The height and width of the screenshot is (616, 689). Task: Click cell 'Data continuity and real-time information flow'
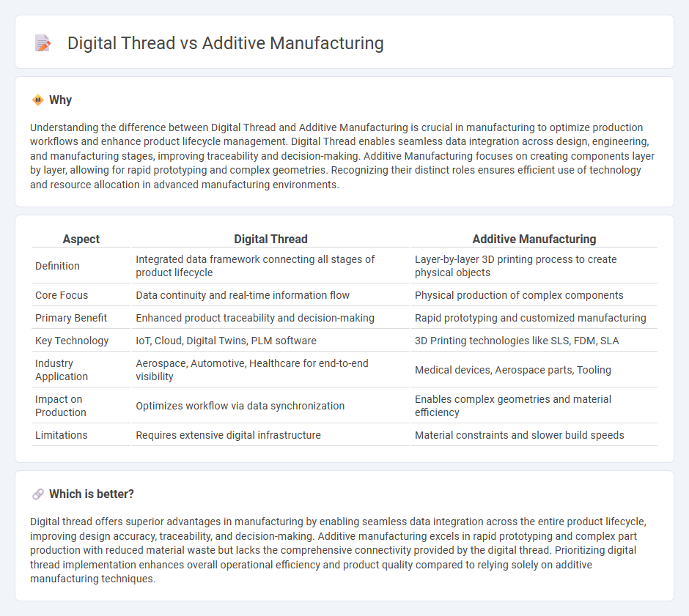[x=270, y=295]
